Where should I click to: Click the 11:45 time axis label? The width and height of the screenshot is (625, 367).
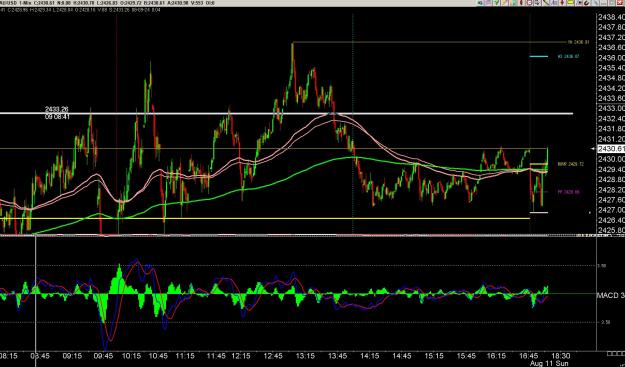click(x=215, y=356)
